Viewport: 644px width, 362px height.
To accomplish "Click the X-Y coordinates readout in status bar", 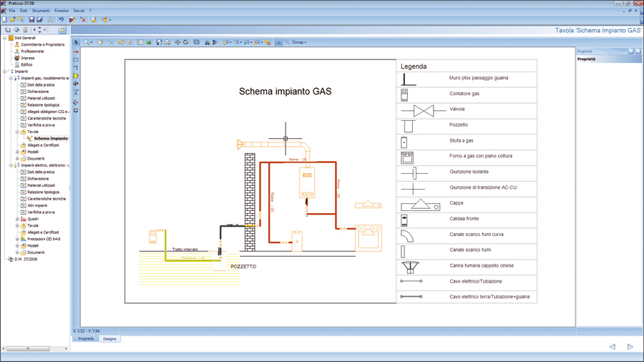I will tap(87, 331).
